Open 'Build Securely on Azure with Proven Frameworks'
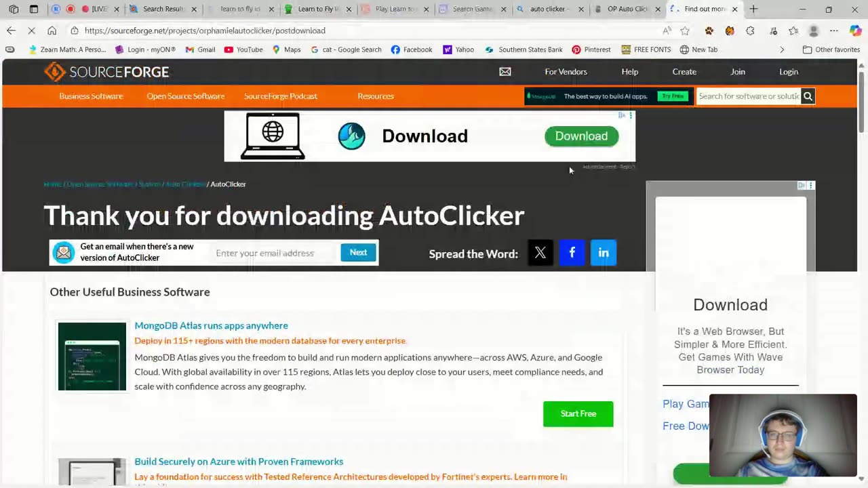The height and width of the screenshot is (488, 868). (x=239, y=462)
